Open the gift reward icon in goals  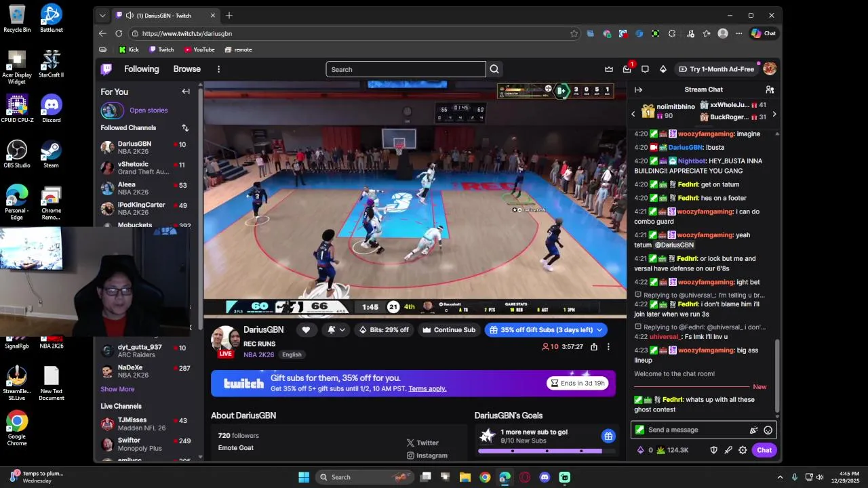608,436
